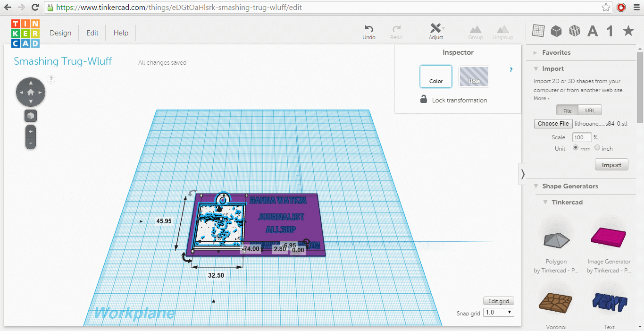
Task: Select the workplane grid icon
Action: 538,31
